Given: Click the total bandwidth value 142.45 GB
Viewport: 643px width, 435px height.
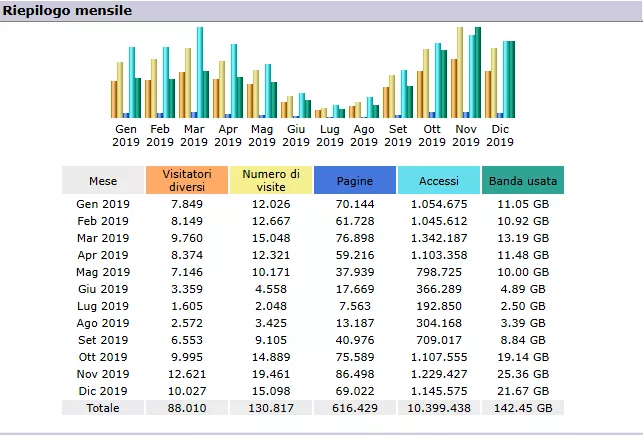Looking at the screenshot, I should click(522, 408).
